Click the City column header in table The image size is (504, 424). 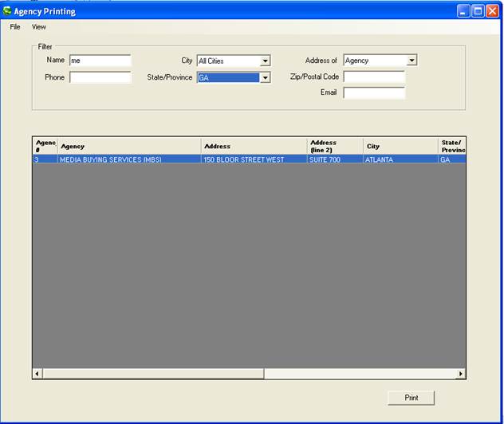point(400,146)
